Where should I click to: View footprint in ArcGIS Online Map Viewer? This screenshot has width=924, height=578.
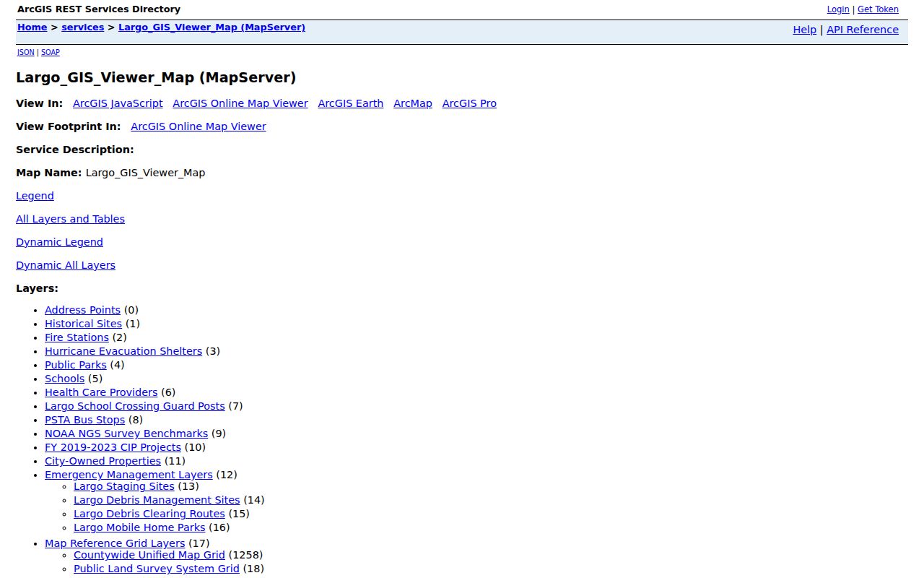[x=199, y=126]
